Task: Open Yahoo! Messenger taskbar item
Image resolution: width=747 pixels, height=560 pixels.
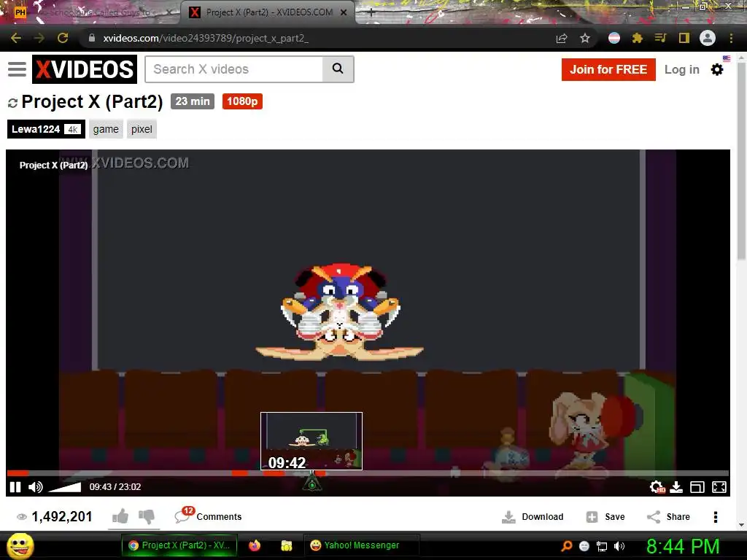Action: (x=362, y=545)
